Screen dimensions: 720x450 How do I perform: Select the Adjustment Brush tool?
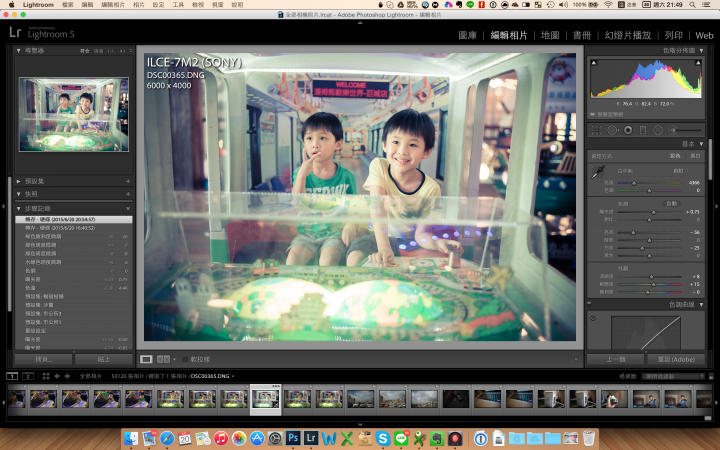point(686,130)
